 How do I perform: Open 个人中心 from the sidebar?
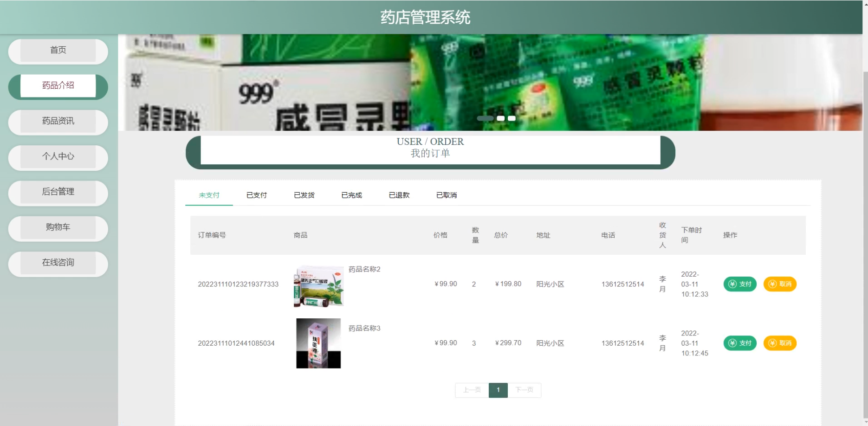click(58, 157)
